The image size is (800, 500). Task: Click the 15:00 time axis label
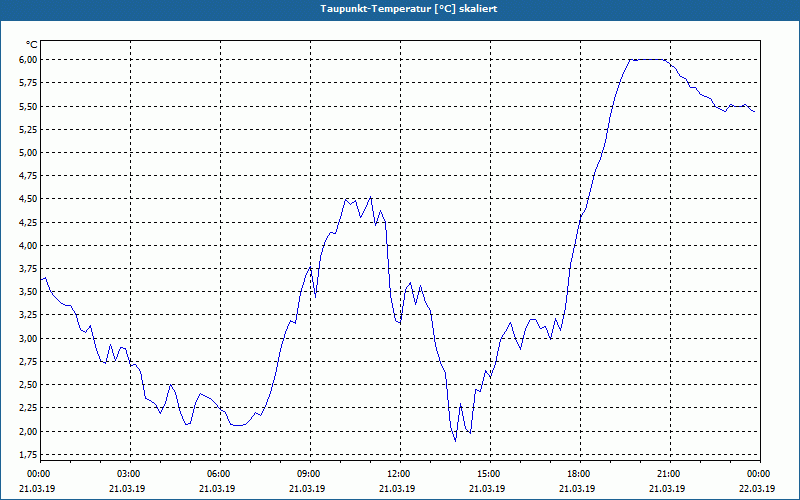click(491, 474)
